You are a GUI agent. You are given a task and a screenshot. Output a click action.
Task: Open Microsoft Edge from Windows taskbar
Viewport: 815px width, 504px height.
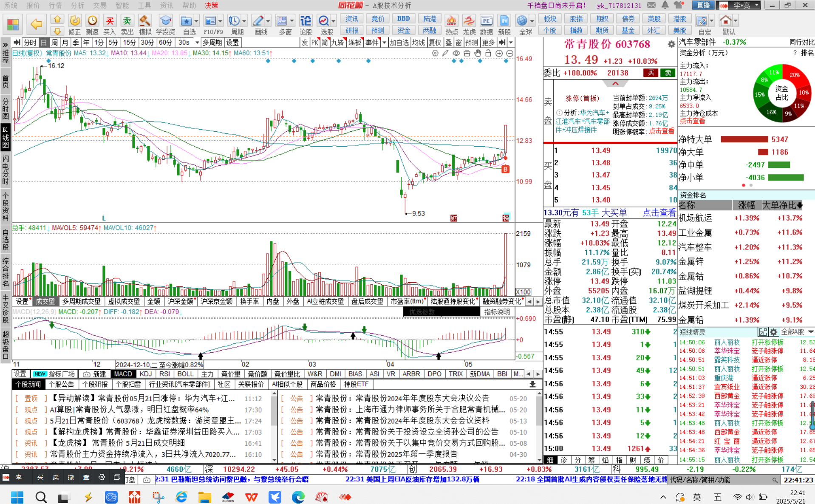(298, 497)
